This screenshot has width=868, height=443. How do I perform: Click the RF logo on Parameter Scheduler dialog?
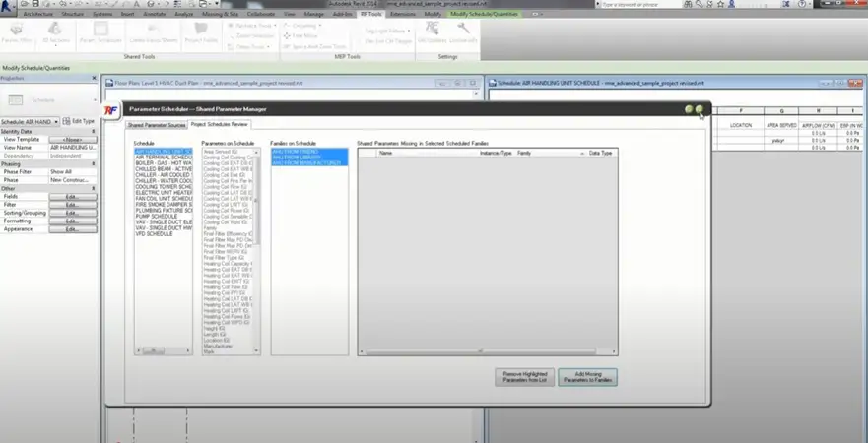[x=110, y=110]
